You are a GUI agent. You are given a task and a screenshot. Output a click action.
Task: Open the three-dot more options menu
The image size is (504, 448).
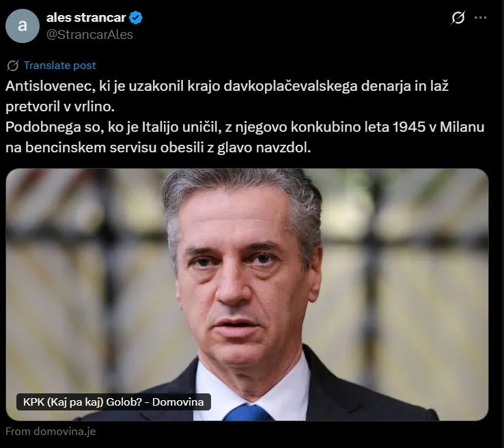[481, 18]
